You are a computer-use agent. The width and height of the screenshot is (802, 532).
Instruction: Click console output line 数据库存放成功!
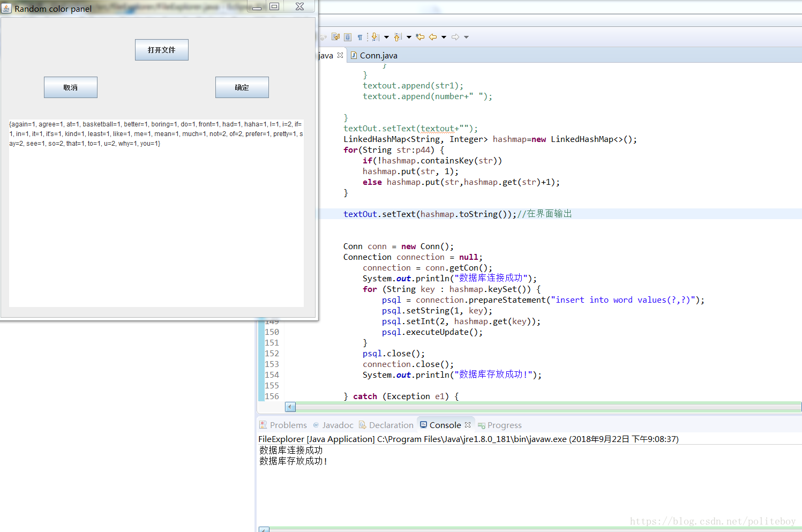pyautogui.click(x=293, y=461)
